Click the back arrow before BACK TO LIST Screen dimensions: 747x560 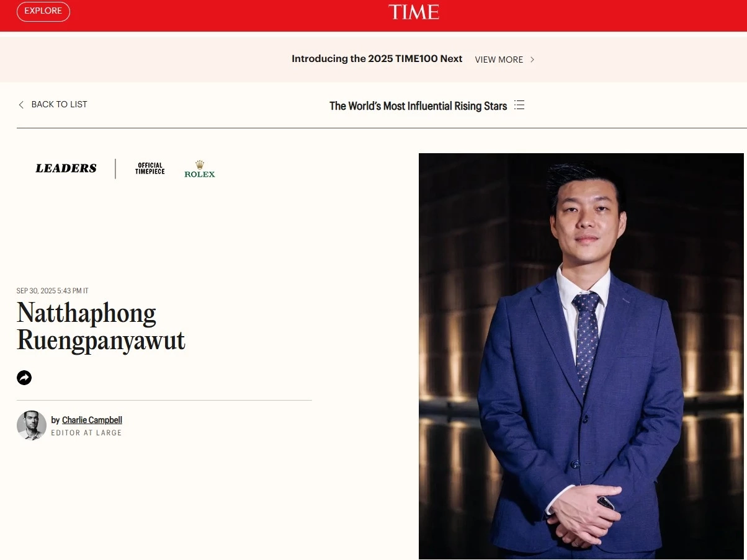click(x=21, y=105)
